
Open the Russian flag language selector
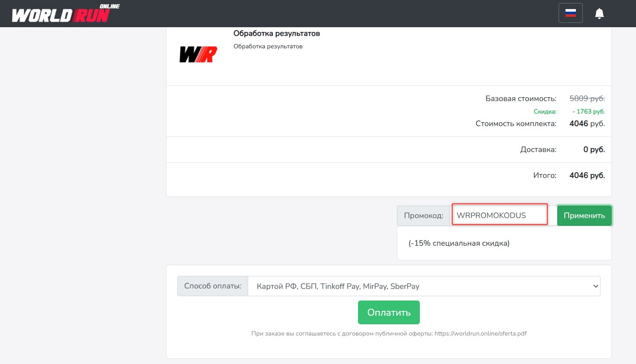(x=570, y=13)
